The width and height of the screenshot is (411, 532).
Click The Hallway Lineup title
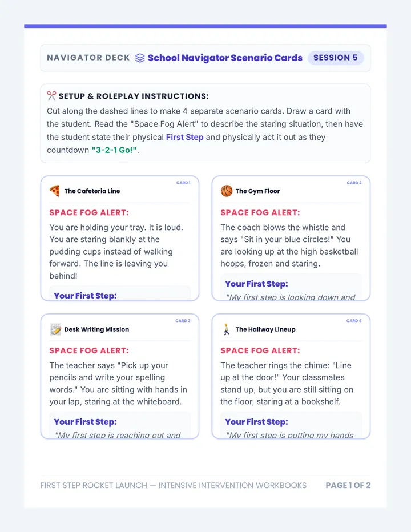click(265, 329)
